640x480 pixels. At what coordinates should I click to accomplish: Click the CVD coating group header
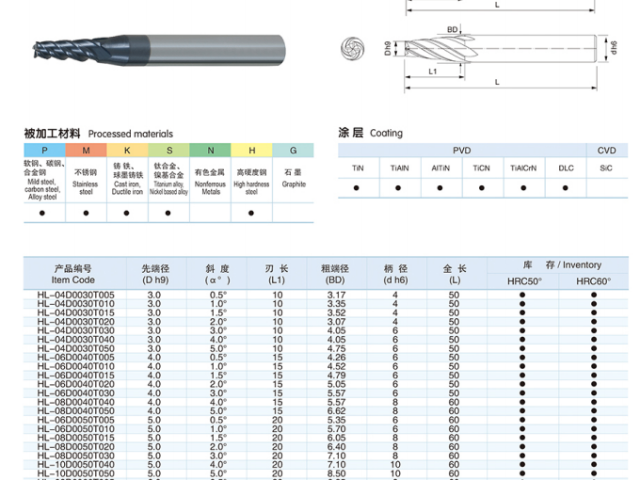coord(606,150)
